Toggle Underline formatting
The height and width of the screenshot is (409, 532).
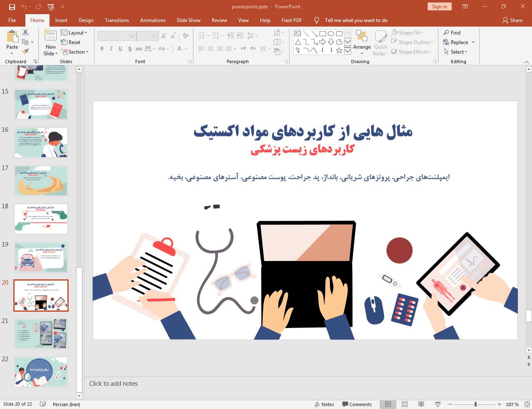[120, 49]
